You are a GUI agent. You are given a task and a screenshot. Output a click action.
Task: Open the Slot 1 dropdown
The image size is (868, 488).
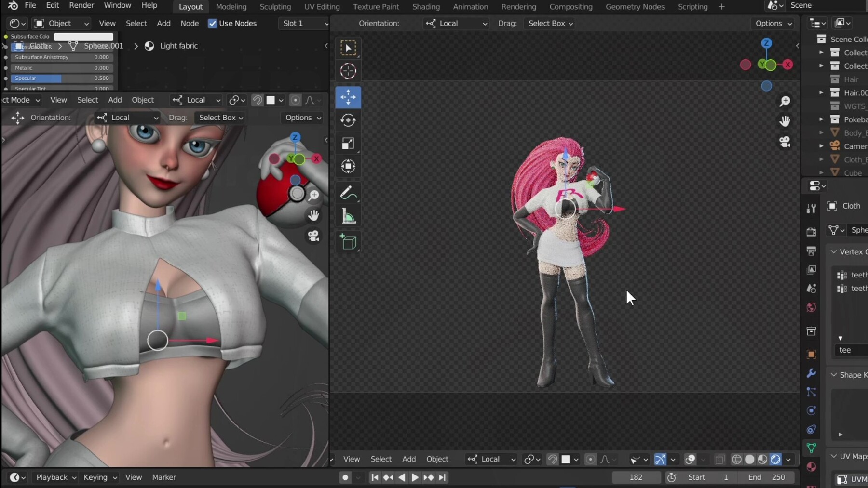click(303, 23)
